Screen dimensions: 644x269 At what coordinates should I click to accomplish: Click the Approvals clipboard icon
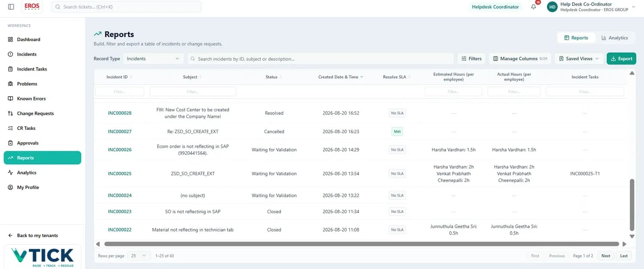pyautogui.click(x=10, y=143)
